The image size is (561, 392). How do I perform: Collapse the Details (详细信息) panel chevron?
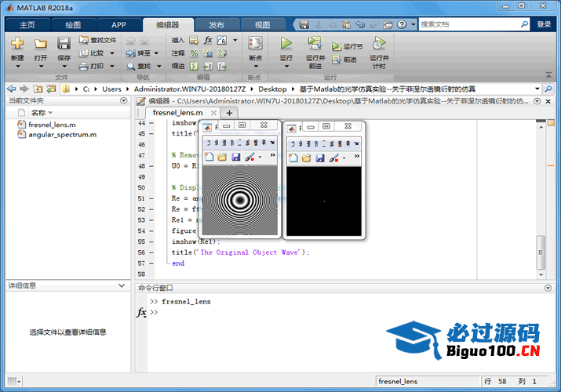(122, 285)
